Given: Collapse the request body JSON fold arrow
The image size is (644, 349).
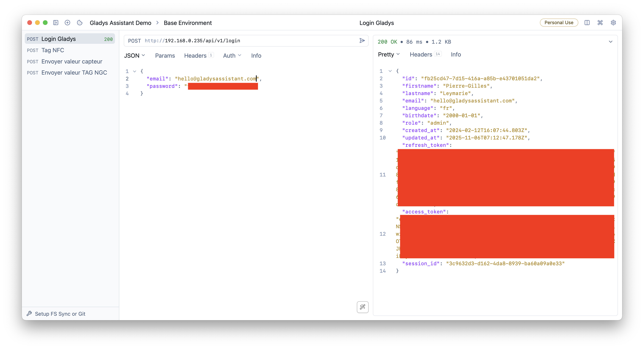Looking at the screenshot, I should (134, 71).
